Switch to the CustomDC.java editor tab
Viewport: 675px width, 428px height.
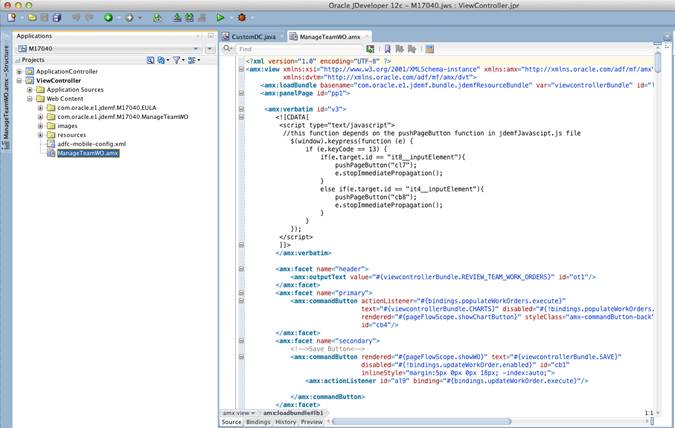coord(253,37)
